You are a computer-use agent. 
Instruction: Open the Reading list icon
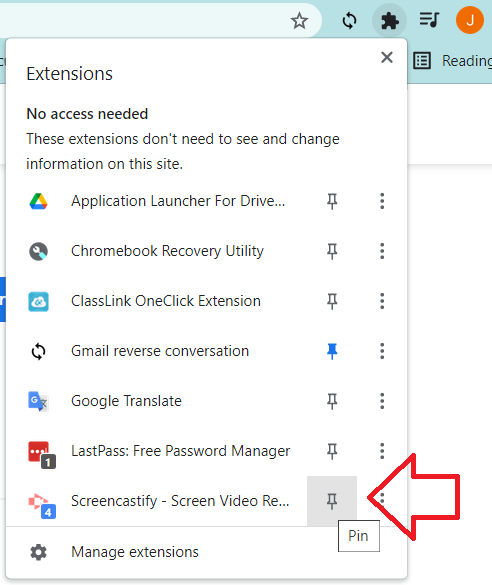click(x=422, y=60)
